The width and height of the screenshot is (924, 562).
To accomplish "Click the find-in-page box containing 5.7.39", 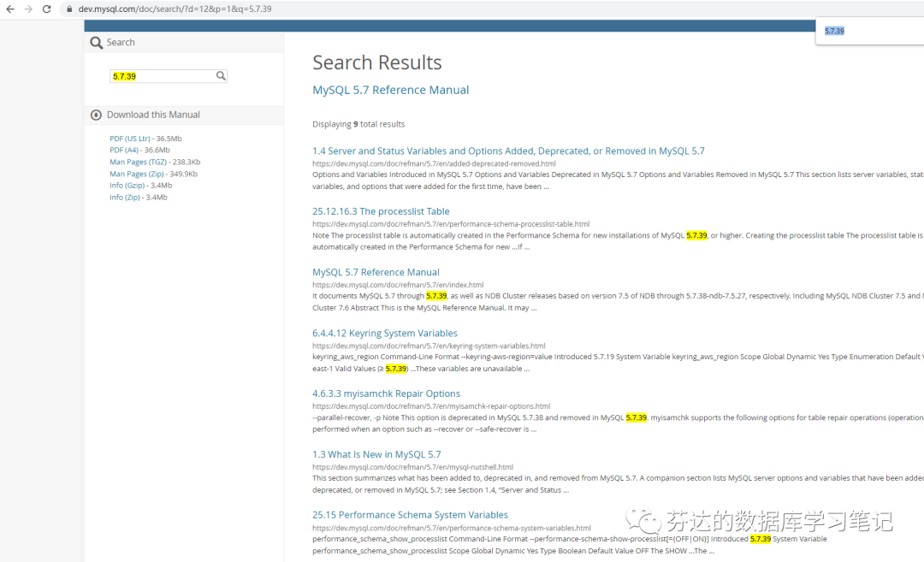I will click(x=870, y=31).
